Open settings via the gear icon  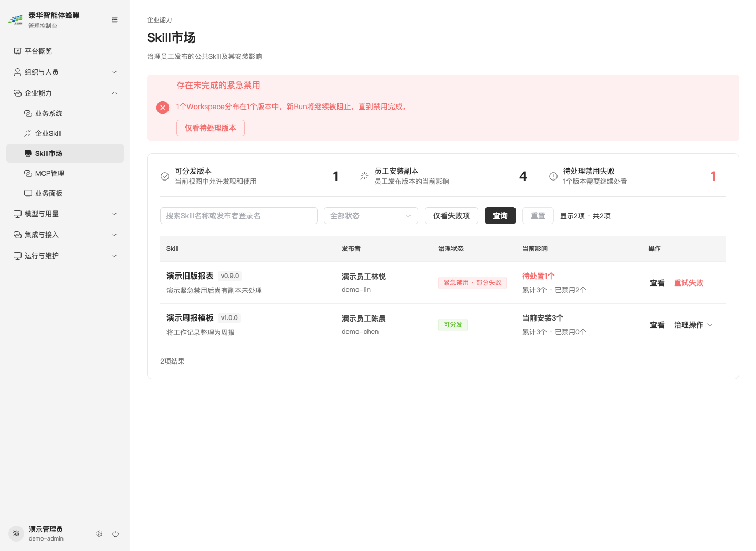(99, 534)
